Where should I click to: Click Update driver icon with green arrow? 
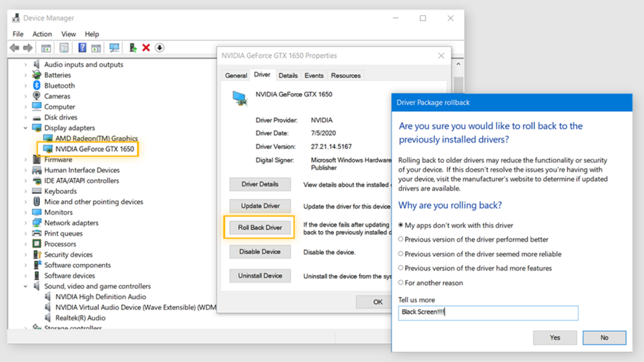coord(132,48)
